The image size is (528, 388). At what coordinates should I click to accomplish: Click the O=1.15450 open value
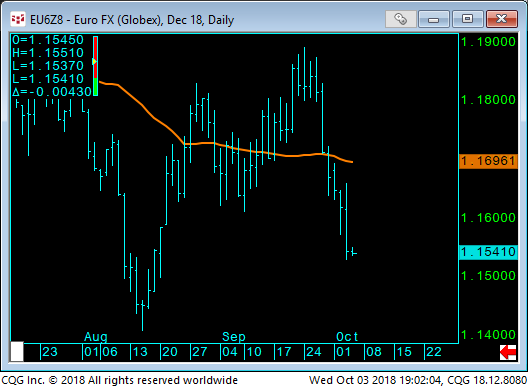[x=48, y=40]
